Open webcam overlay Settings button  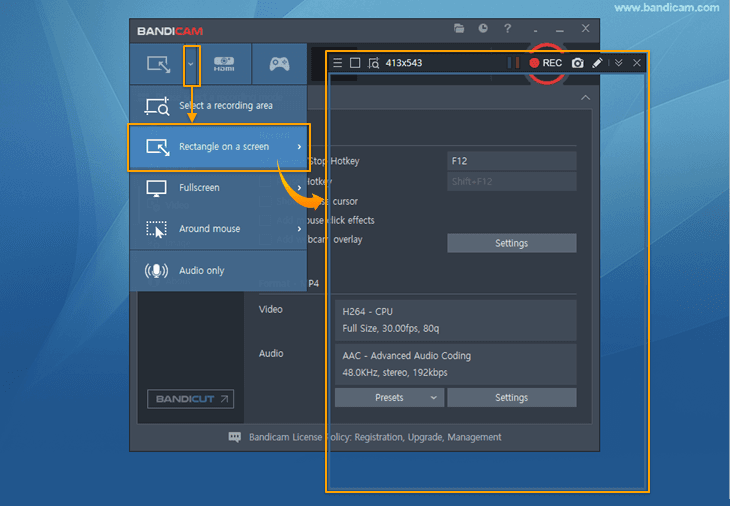pos(512,243)
